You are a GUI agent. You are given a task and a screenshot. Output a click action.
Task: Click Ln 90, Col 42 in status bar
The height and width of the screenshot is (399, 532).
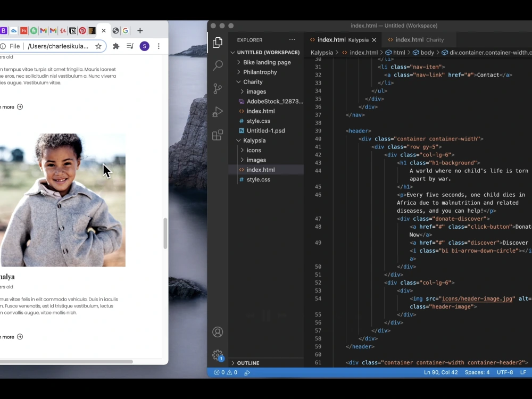click(440, 372)
